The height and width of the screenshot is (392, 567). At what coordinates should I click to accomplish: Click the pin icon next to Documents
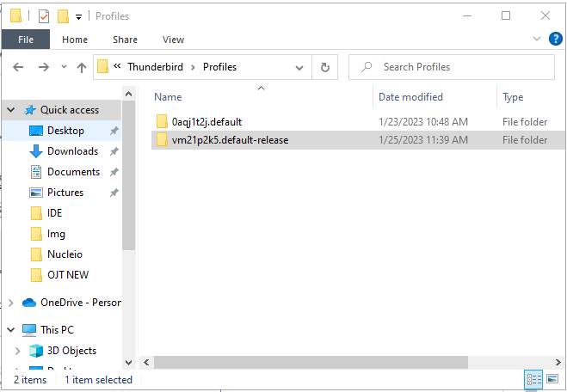pyautogui.click(x=114, y=172)
